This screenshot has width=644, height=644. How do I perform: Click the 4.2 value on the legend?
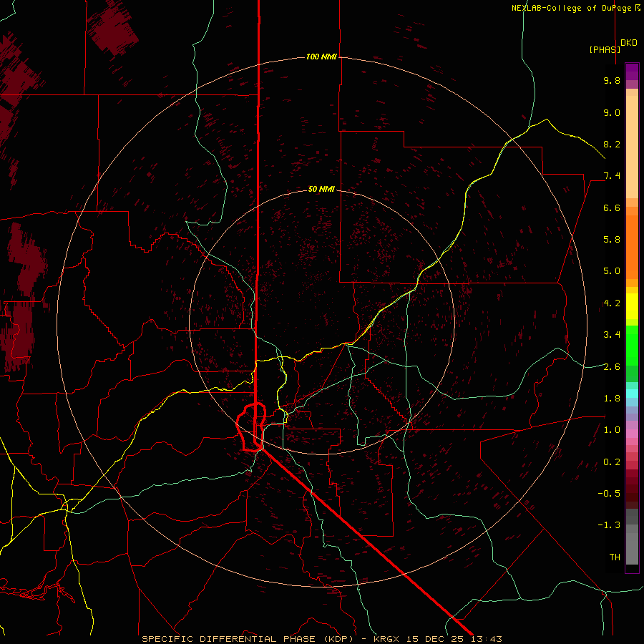point(612,303)
